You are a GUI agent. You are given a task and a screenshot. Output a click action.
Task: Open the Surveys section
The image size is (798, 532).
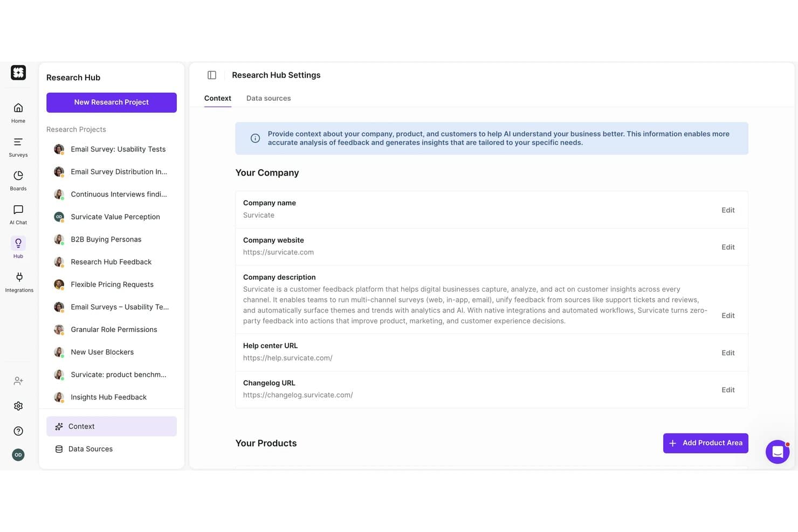(x=18, y=147)
